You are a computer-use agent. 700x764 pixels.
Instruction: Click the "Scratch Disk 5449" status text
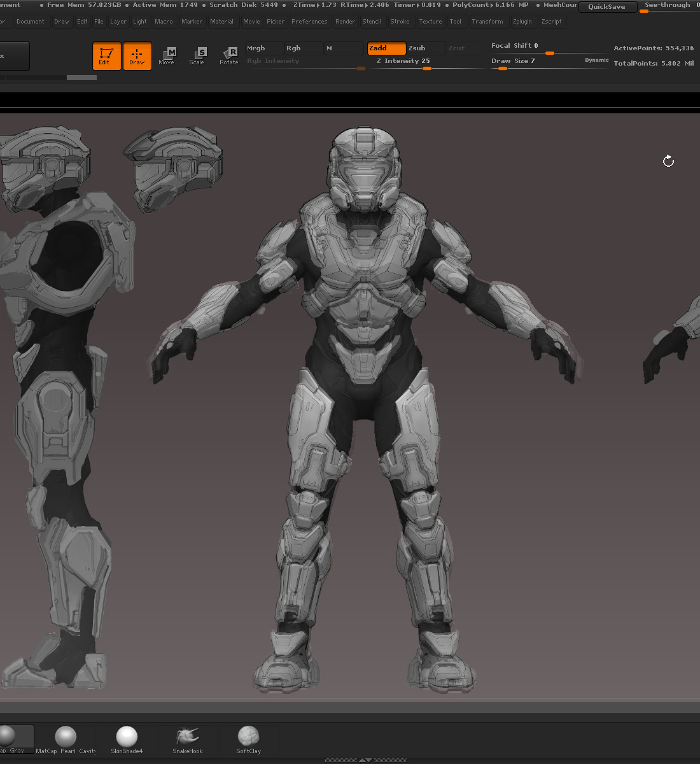244,5
